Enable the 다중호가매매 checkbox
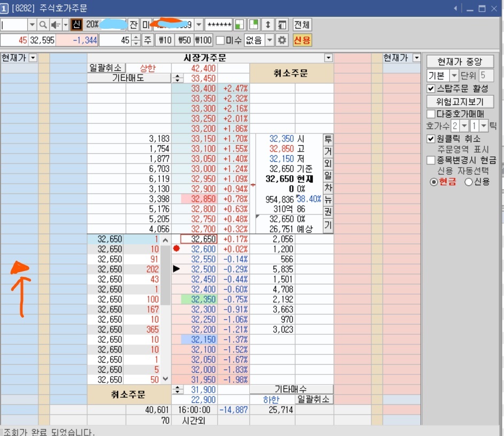This screenshot has width=504, height=436. tap(431, 114)
